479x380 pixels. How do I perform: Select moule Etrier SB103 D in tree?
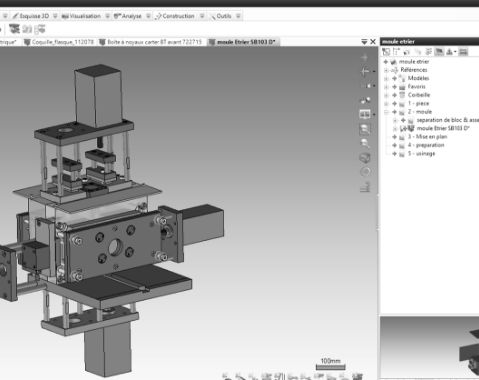443,128
